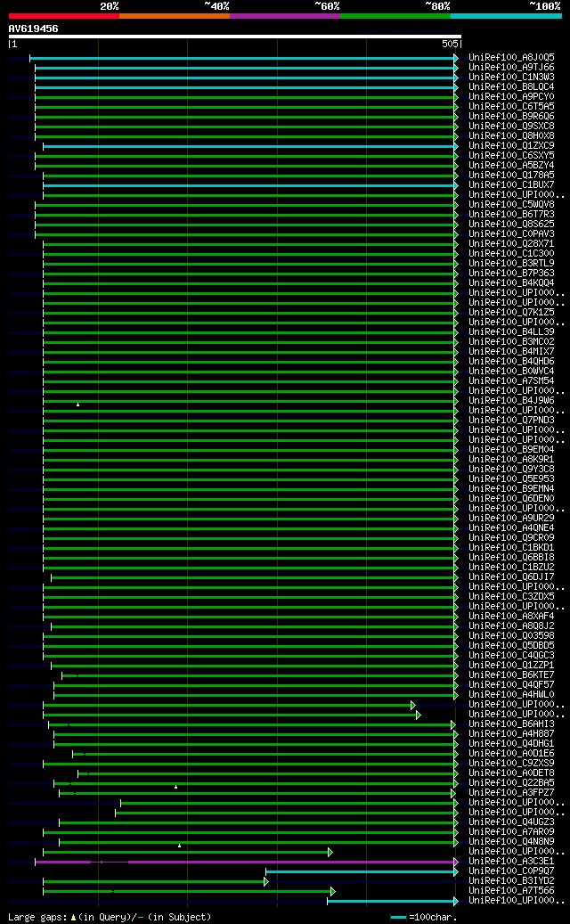Select the UniRef100_Q22BA5 label

(511, 782)
